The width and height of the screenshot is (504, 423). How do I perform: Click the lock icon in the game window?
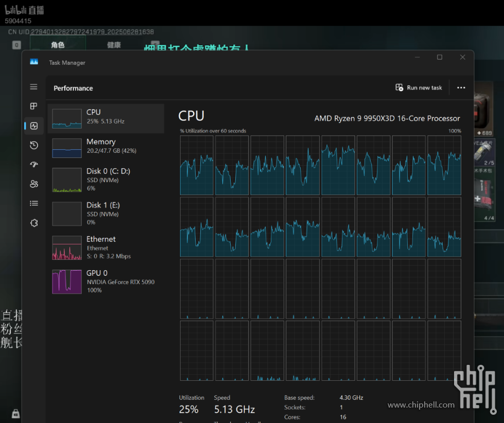pyautogui.click(x=16, y=414)
